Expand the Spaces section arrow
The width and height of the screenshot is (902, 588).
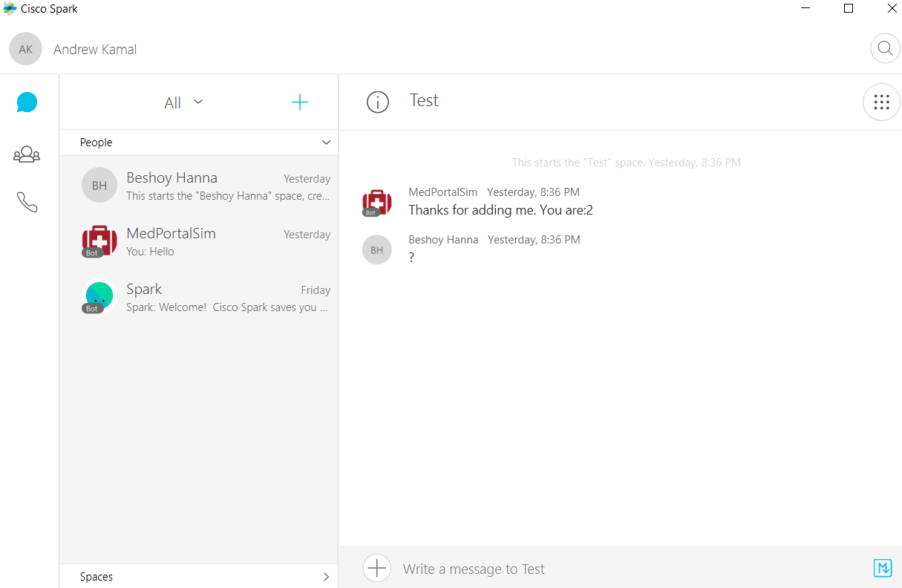(326, 576)
